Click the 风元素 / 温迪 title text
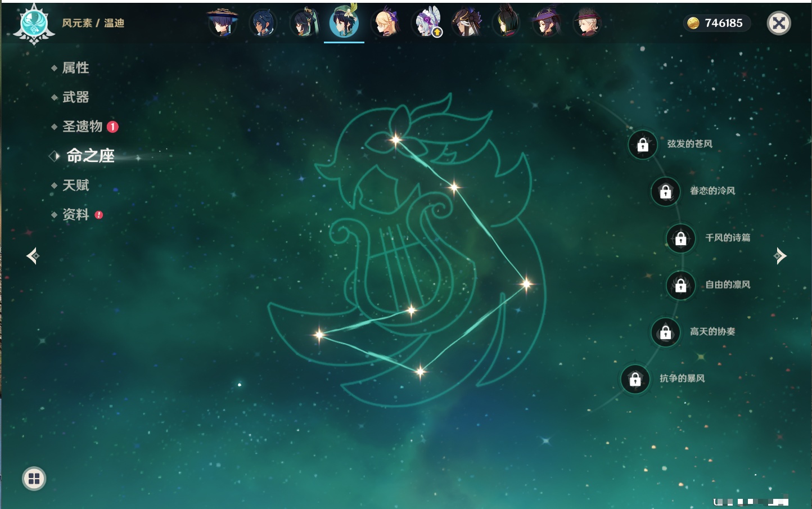This screenshot has width=812, height=509. (93, 23)
